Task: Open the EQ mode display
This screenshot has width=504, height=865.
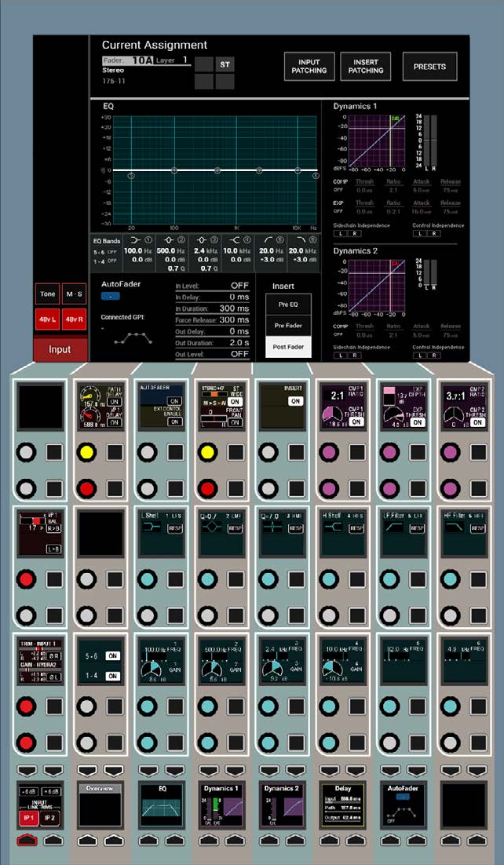Action: tap(161, 805)
